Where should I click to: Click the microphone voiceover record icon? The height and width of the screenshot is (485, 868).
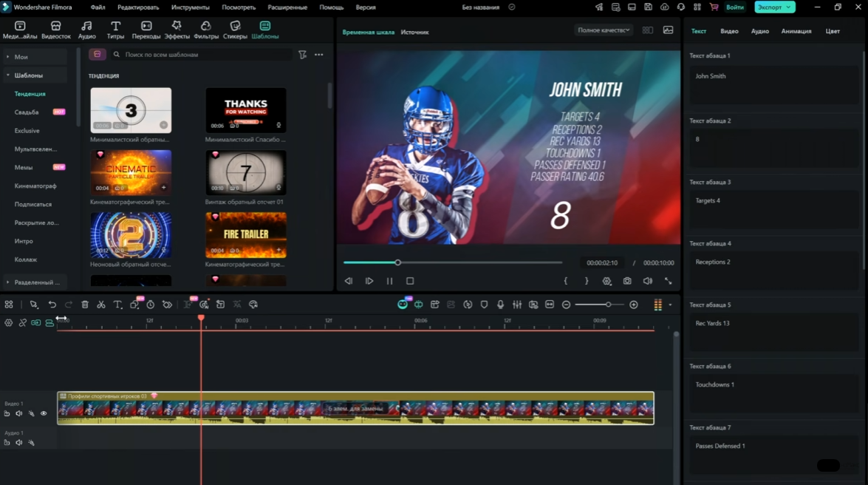pyautogui.click(x=500, y=305)
